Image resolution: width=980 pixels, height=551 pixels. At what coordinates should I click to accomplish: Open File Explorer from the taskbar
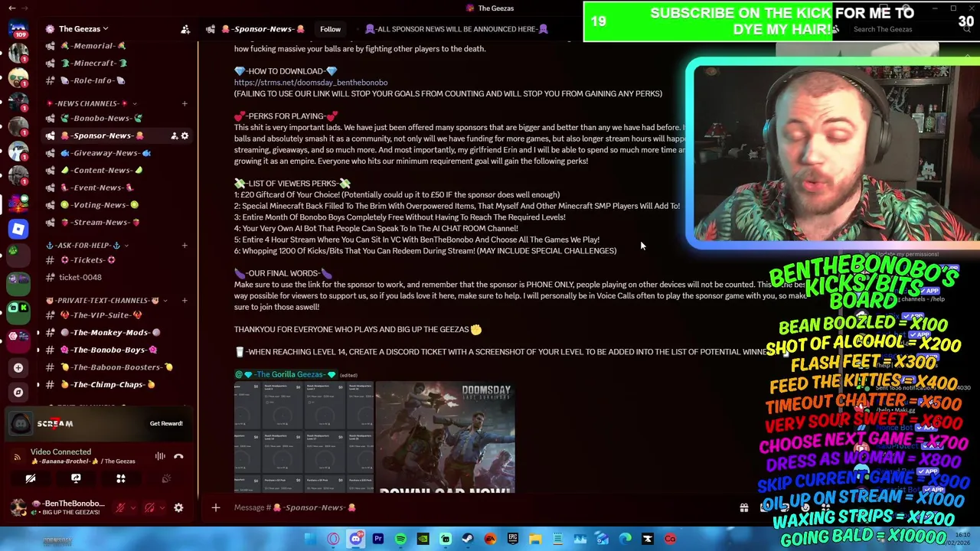(x=535, y=539)
